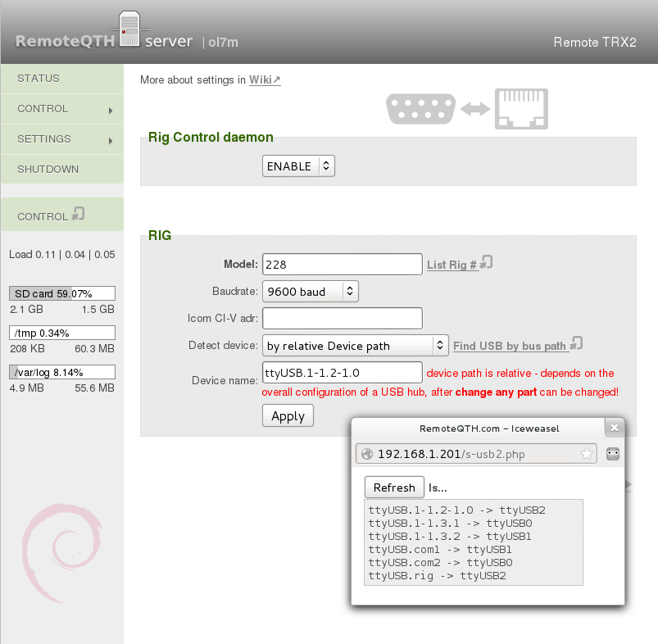Expand the SETTINGS submenu arrow
The height and width of the screenshot is (644, 658).
click(111, 141)
